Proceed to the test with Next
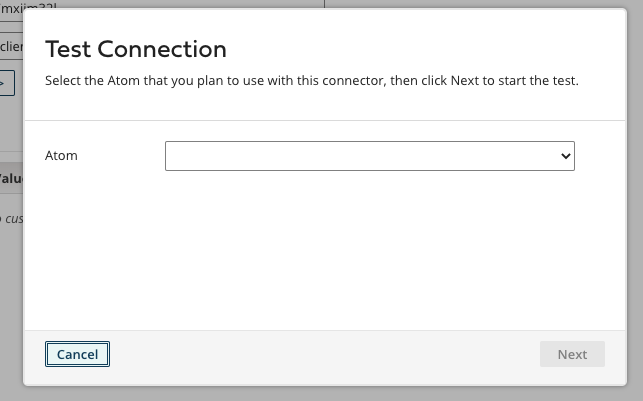The width and height of the screenshot is (643, 401). click(x=572, y=354)
